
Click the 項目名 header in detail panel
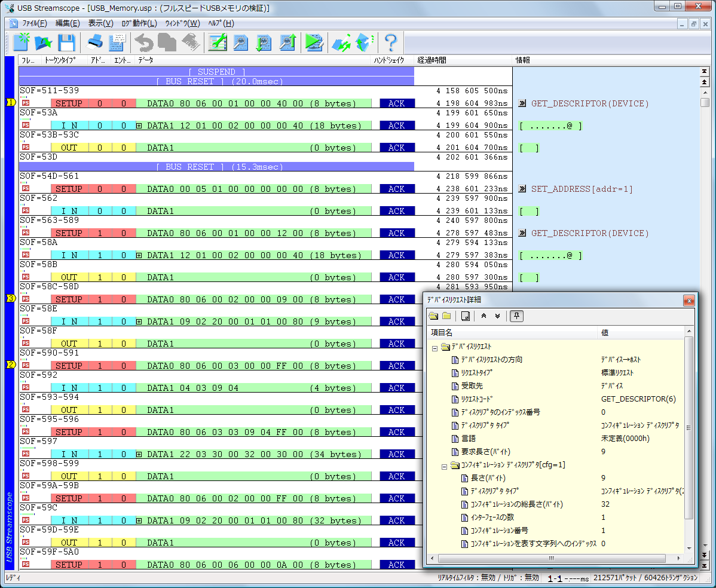coord(512,332)
